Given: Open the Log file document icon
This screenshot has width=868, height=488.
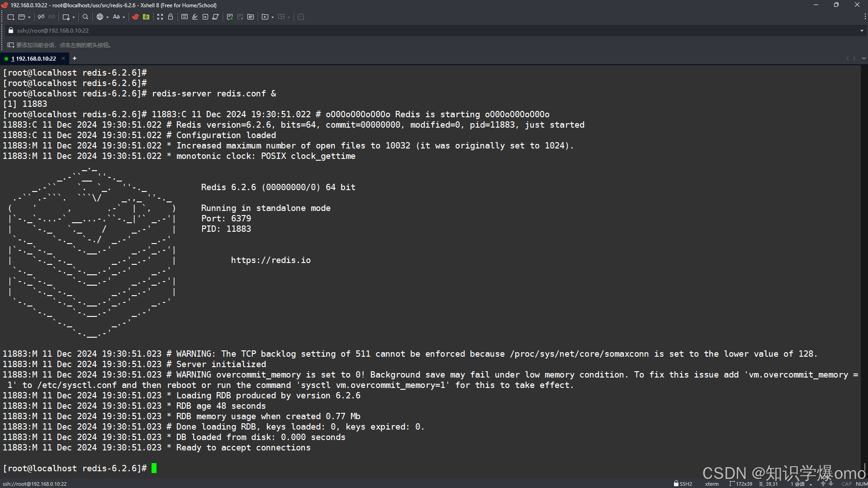Looking at the screenshot, I should 251,17.
